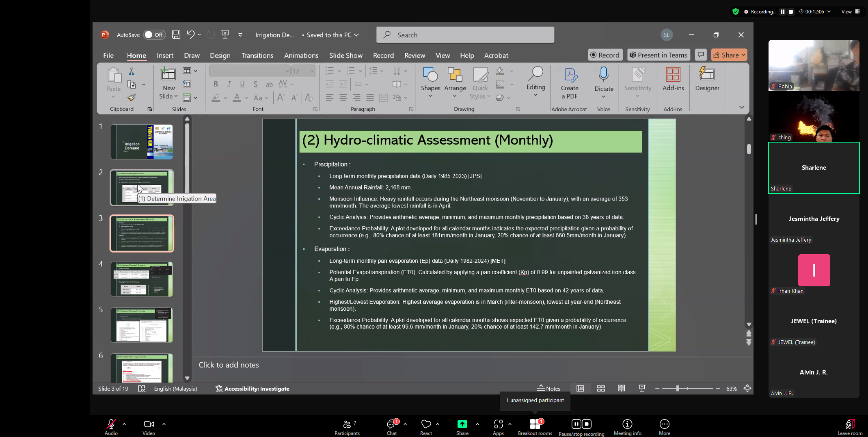Toggle Underline formatting

click(242, 84)
